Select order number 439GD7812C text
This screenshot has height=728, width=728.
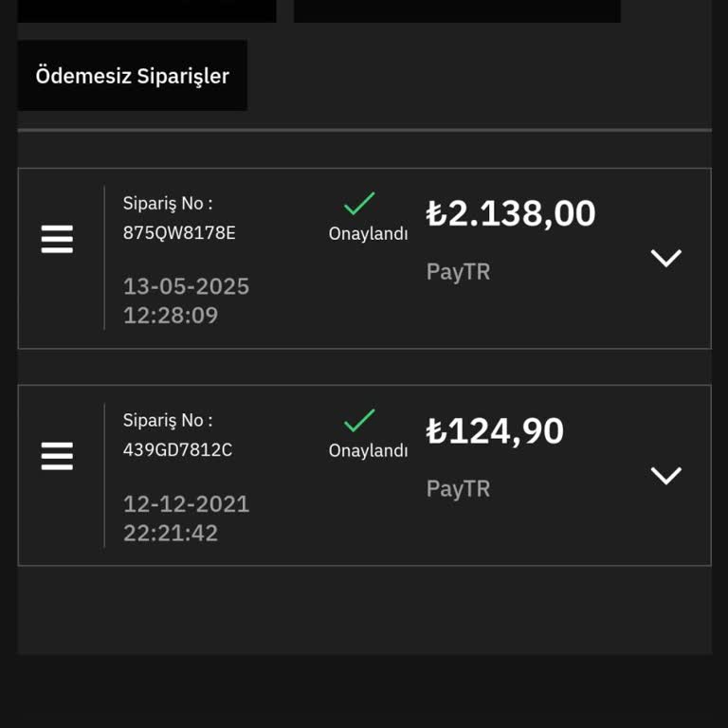[x=177, y=450]
